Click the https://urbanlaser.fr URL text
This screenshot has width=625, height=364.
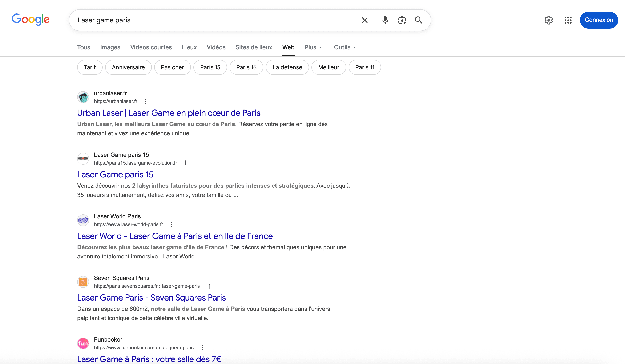(x=116, y=101)
